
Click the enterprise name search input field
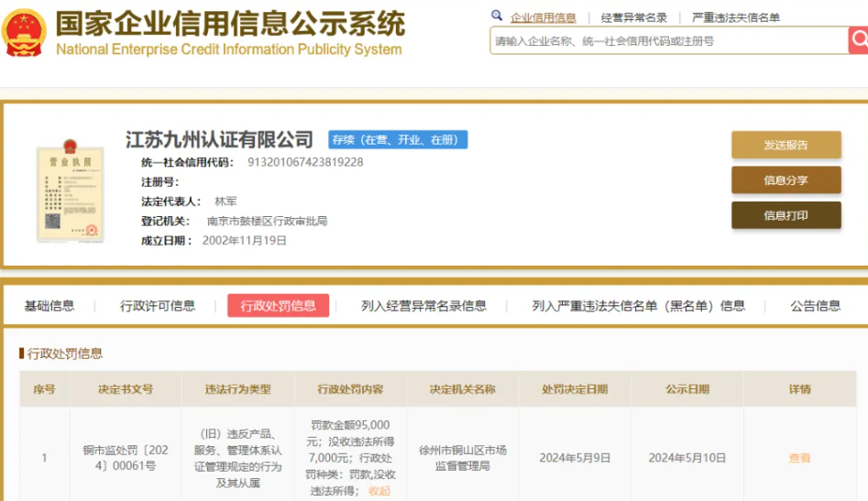click(668, 41)
